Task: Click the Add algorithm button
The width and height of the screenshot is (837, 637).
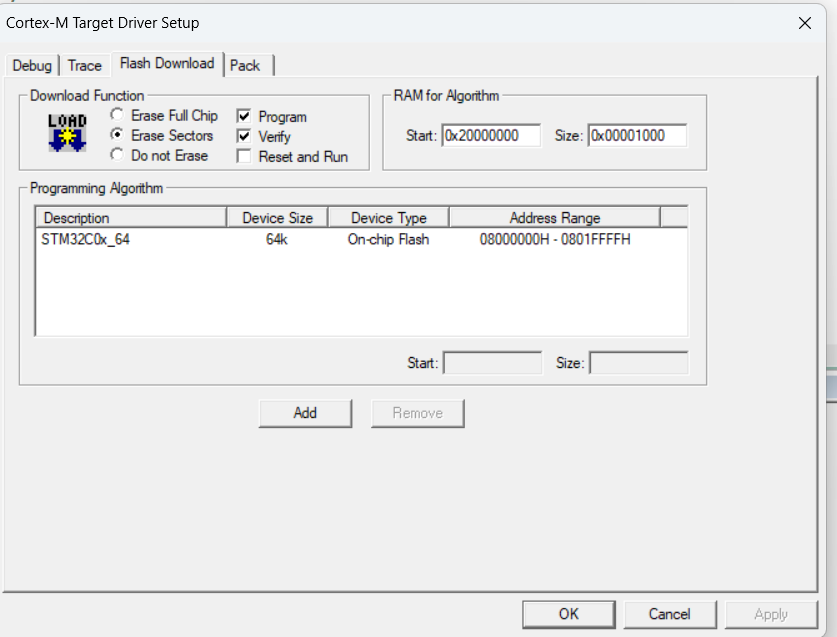Action: 305,413
